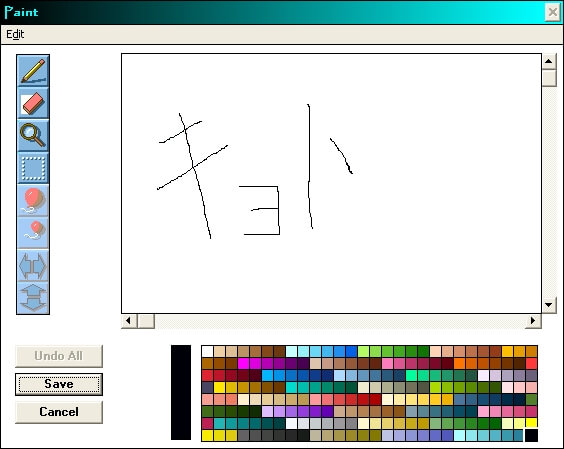Select the black swatch at the palette corner

point(531,435)
